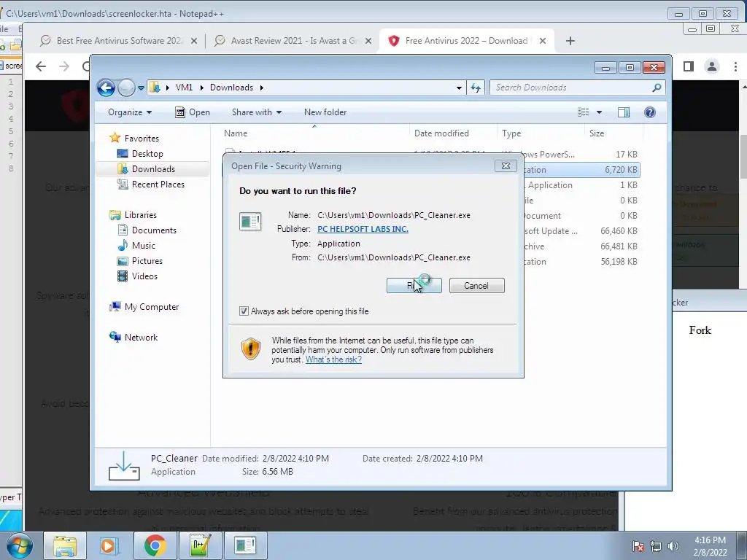The width and height of the screenshot is (747, 560).
Task: Click the Explorer back navigation arrow
Action: point(106,87)
